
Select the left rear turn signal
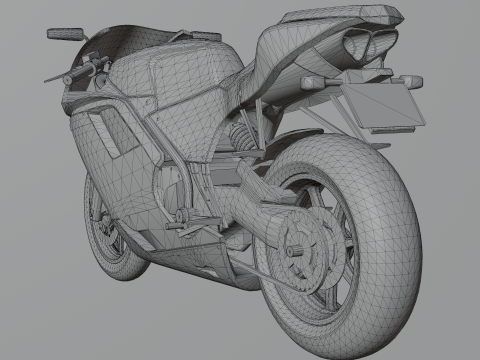coord(313,83)
